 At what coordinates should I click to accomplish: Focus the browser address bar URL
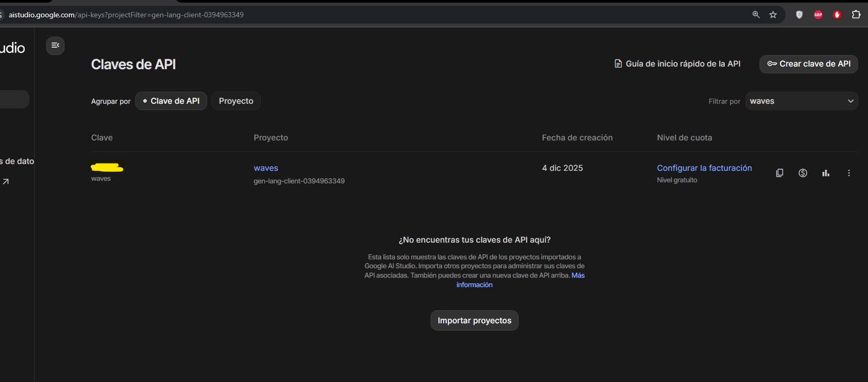pyautogui.click(x=126, y=15)
